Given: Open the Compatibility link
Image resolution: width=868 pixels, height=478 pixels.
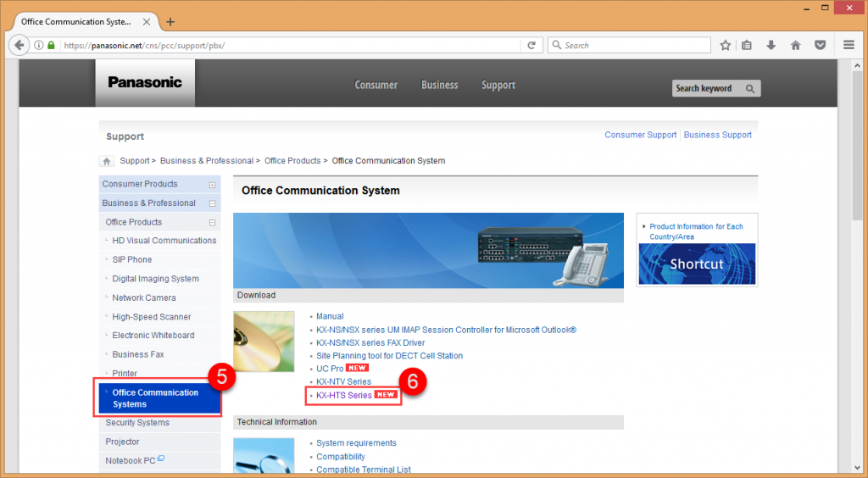Looking at the screenshot, I should [341, 457].
